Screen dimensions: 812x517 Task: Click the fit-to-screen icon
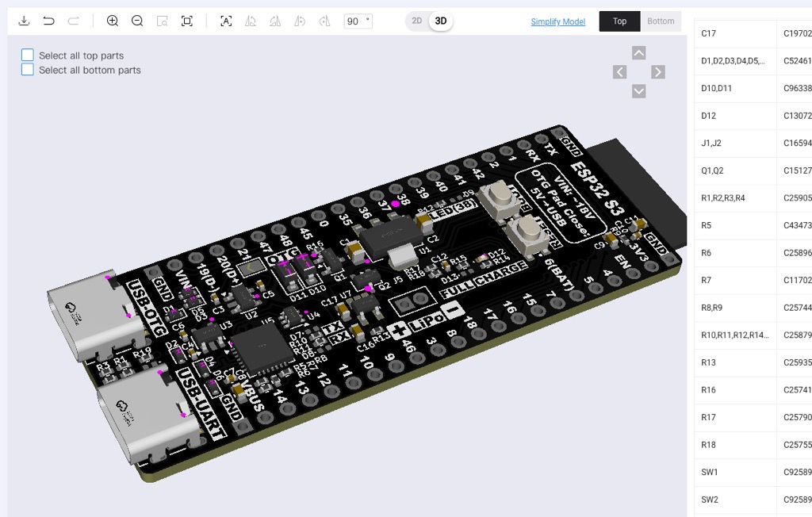pos(187,21)
